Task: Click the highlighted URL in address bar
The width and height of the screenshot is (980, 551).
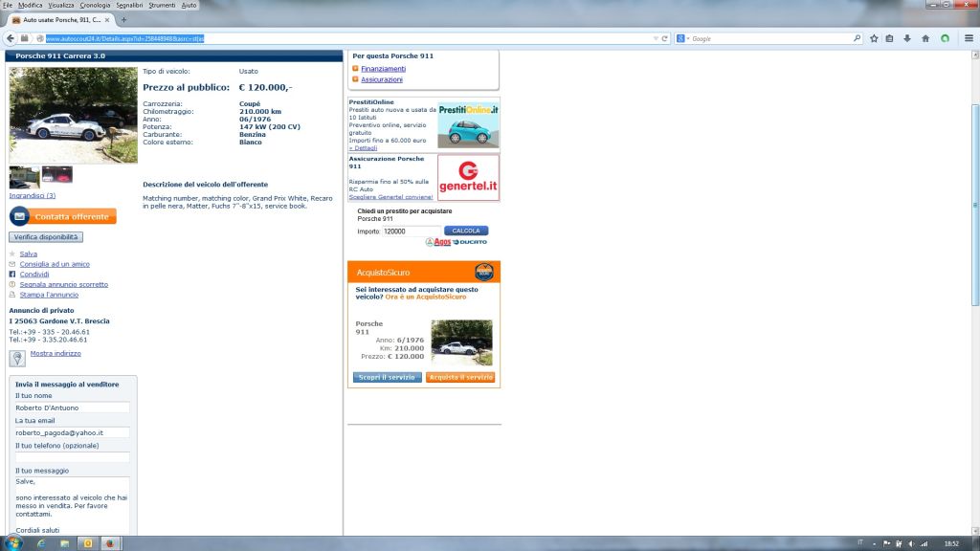Action: coord(125,38)
